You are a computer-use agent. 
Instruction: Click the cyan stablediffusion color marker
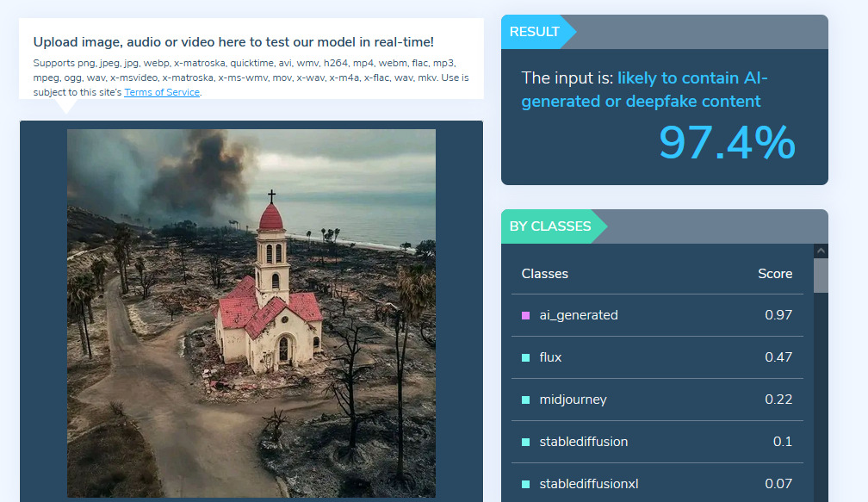[x=526, y=442]
